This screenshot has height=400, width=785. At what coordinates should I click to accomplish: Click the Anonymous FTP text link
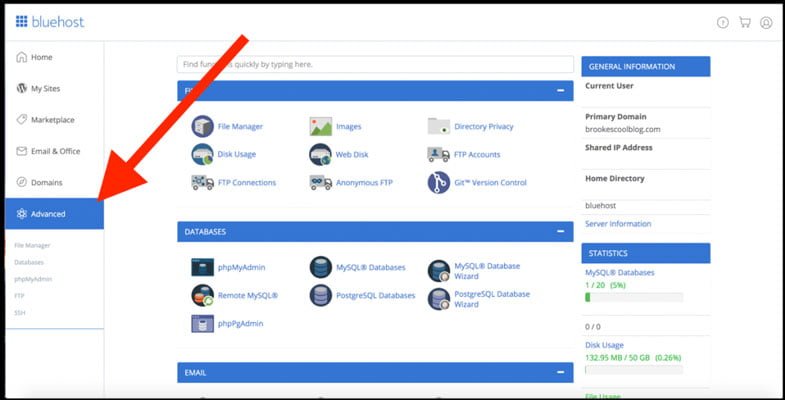pyautogui.click(x=364, y=183)
